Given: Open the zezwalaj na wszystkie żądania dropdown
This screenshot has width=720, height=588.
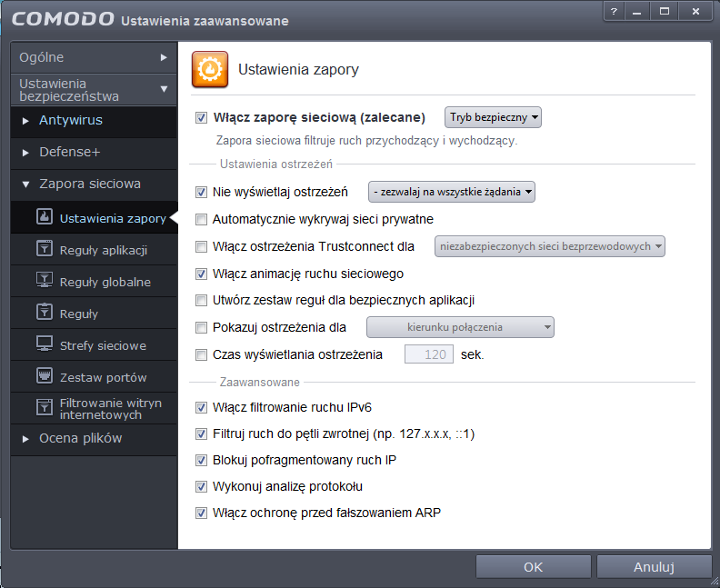Looking at the screenshot, I should (452, 192).
